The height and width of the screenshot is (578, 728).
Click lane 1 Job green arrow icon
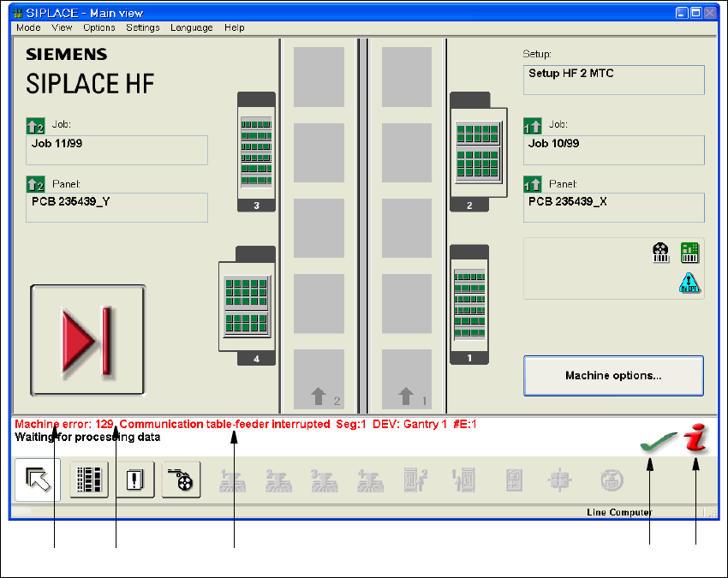(x=533, y=126)
